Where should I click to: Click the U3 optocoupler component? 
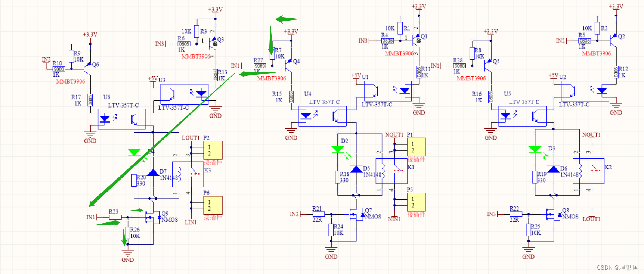point(185,94)
